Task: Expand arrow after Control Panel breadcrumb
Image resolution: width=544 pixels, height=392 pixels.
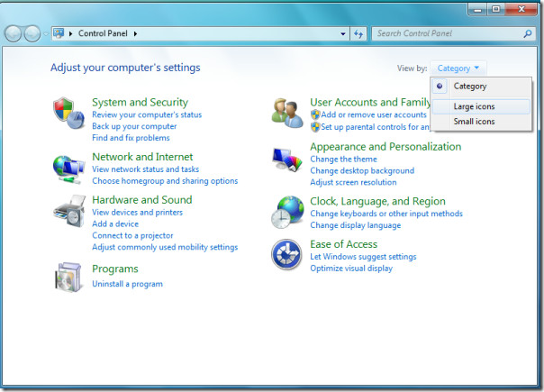Action: coord(135,33)
